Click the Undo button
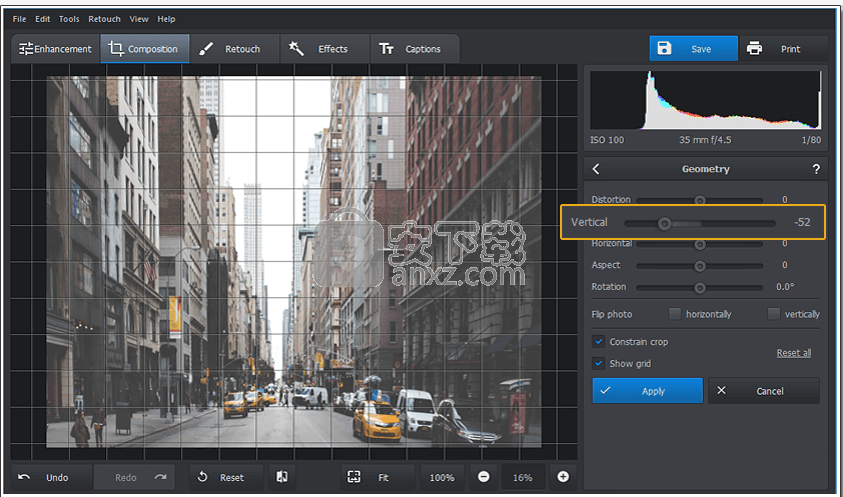The image size is (843, 497). (x=52, y=477)
